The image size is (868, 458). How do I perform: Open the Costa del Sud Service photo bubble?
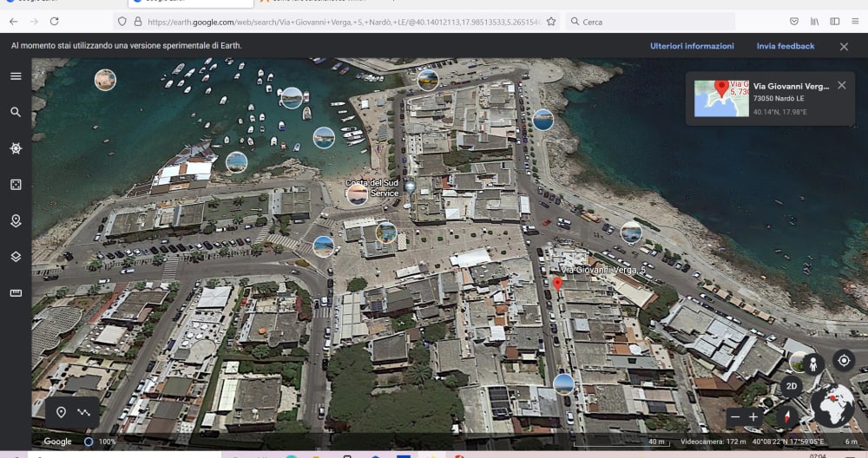point(357,194)
